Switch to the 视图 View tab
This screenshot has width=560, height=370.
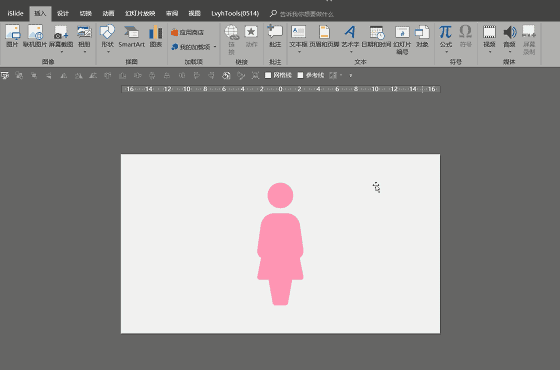(x=195, y=14)
